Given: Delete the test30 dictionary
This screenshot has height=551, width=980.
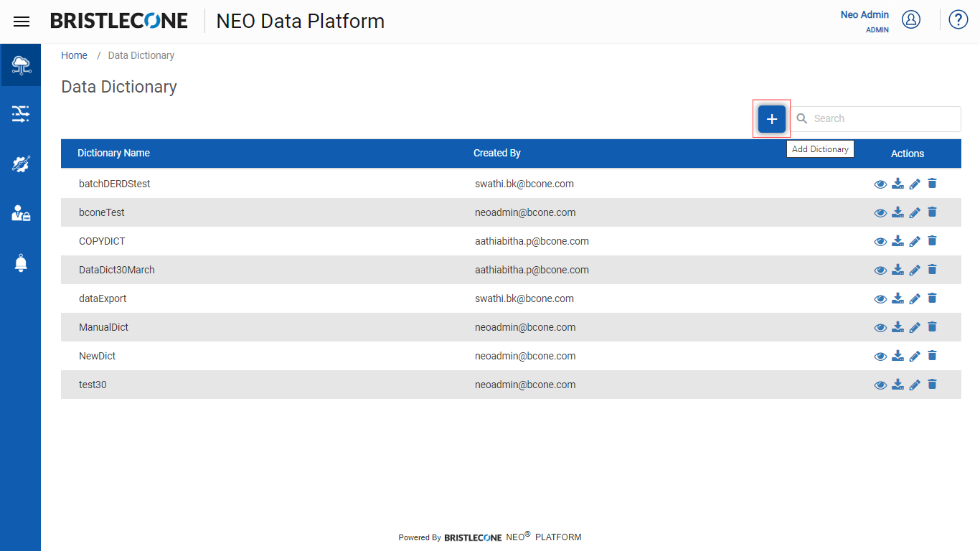Looking at the screenshot, I should click(x=932, y=384).
